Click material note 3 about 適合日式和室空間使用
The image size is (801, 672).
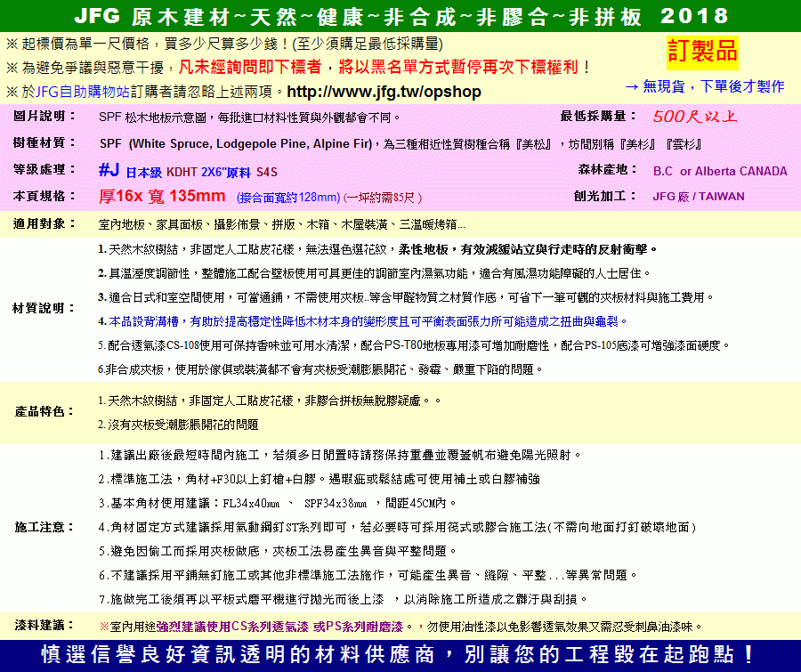pyautogui.click(x=406, y=297)
